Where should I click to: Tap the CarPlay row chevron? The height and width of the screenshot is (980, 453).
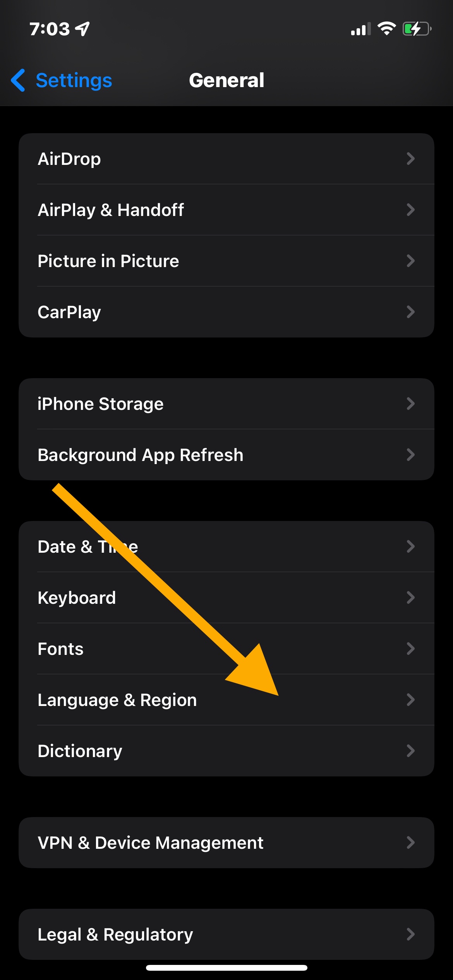coord(410,312)
